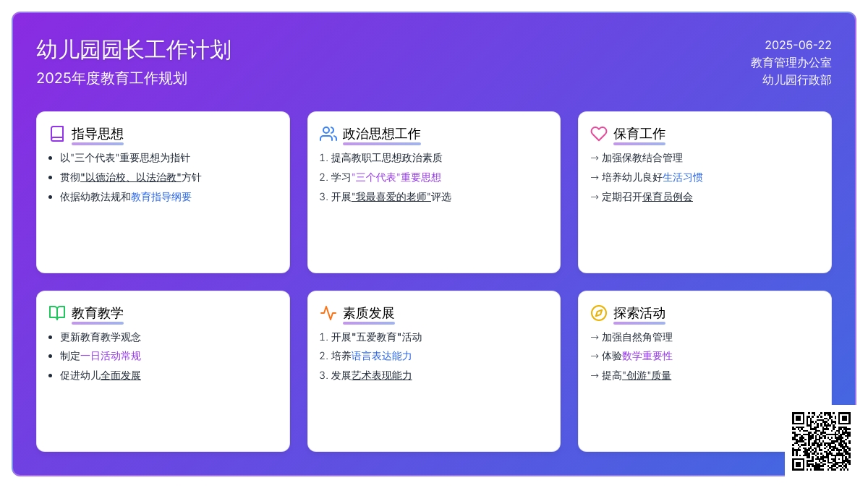Viewport: 868px width, 488px height.
Task: Click the heart icon beside 保育工作
Action: point(599,134)
